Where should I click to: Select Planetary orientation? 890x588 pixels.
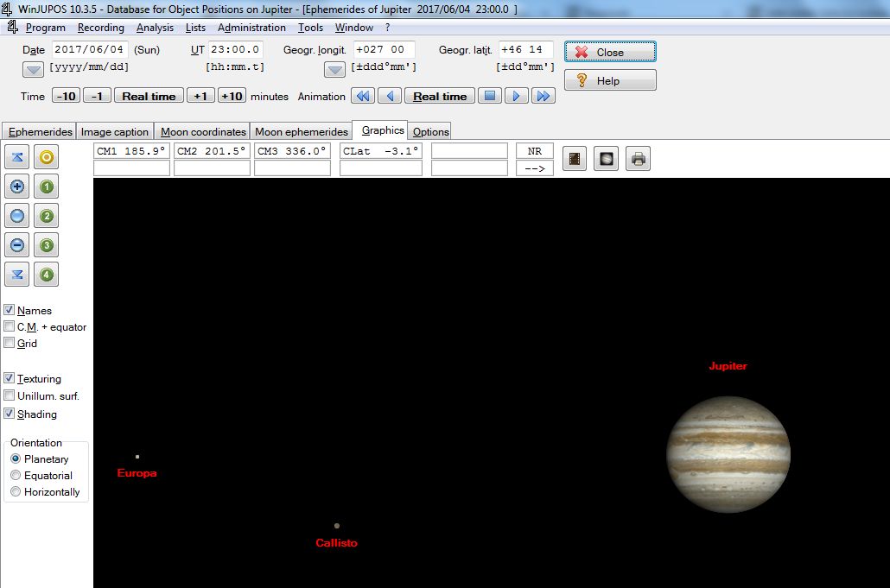point(16,458)
